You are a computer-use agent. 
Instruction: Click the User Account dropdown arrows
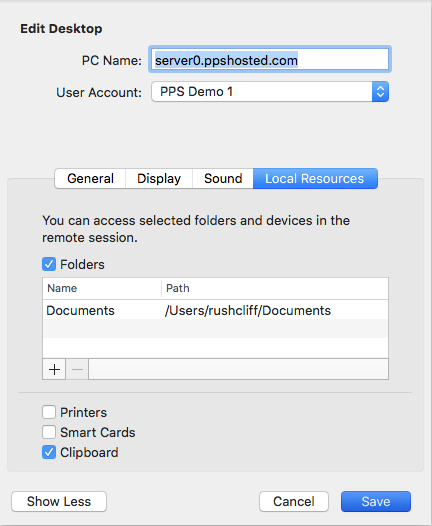380,92
